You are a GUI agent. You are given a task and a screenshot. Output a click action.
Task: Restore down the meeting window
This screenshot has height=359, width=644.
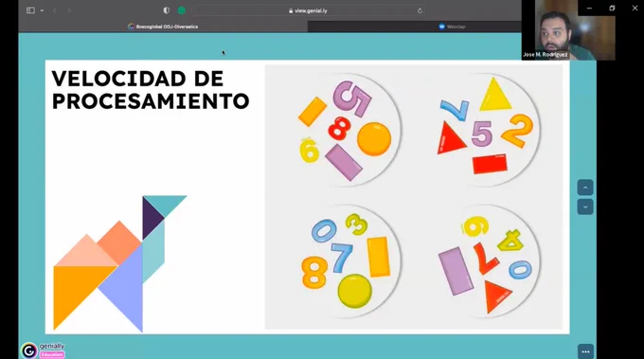[x=612, y=9]
